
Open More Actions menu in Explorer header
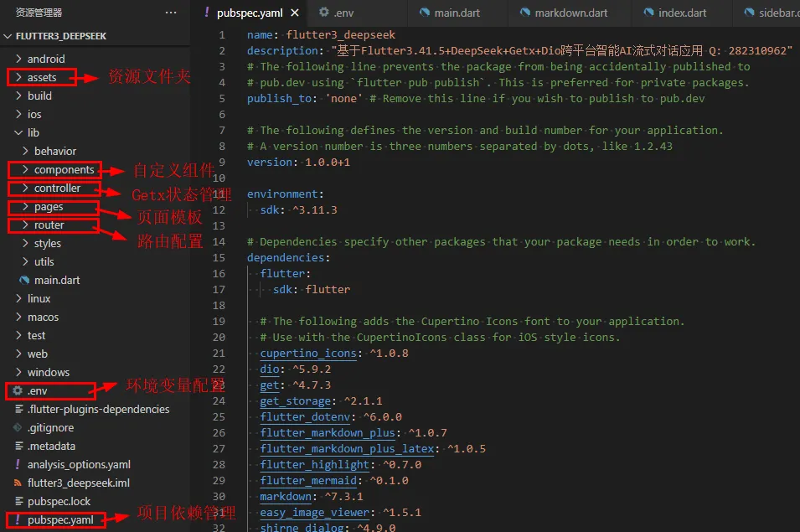coord(171,12)
